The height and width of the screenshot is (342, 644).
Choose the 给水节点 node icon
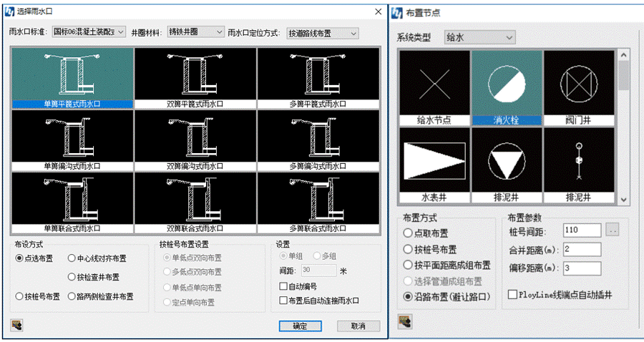(x=434, y=84)
